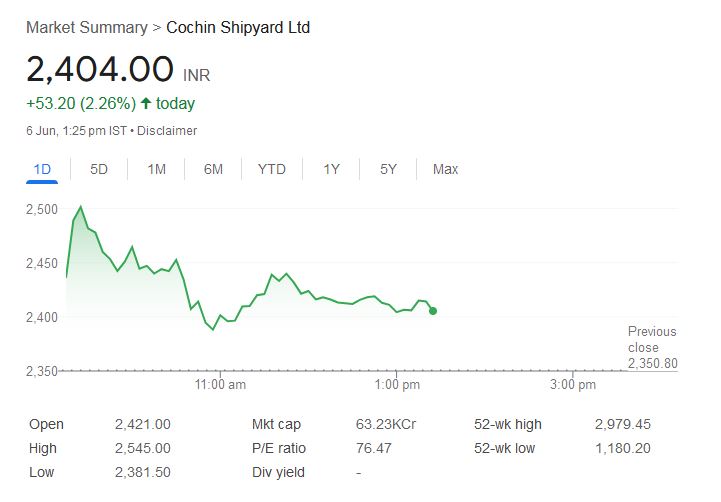721x502 pixels.
Task: Click the Mkt cap value 63.23KCr
Action: (386, 424)
